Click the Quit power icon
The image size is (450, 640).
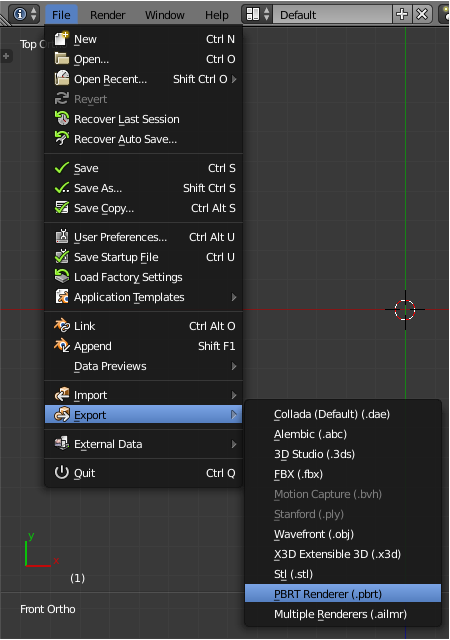point(62,472)
